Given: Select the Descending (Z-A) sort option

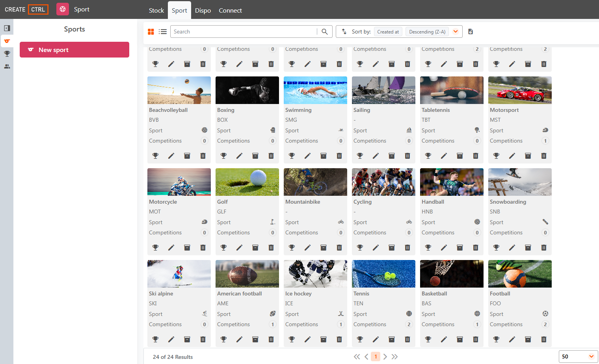Looking at the screenshot, I should pyautogui.click(x=427, y=32).
